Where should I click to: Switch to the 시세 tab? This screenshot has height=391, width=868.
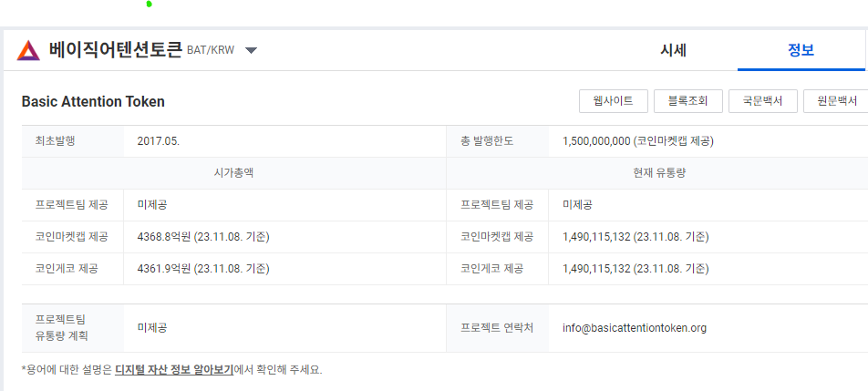[x=673, y=50]
